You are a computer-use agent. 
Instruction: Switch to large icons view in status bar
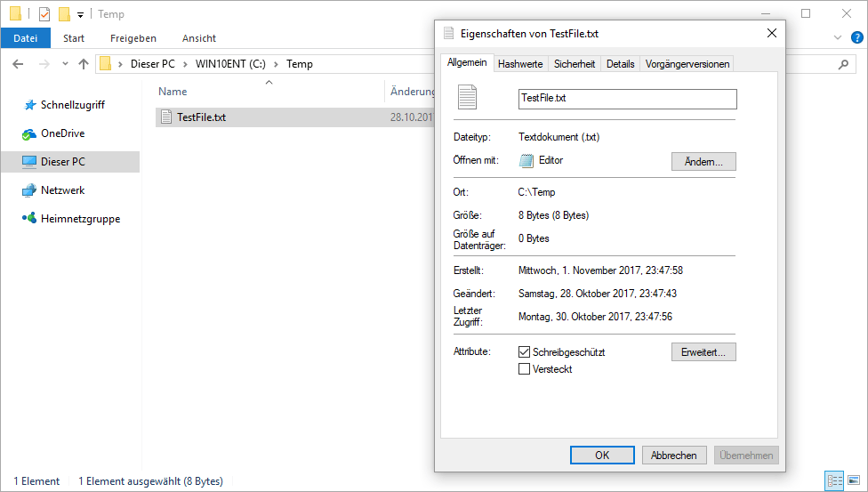point(853,480)
